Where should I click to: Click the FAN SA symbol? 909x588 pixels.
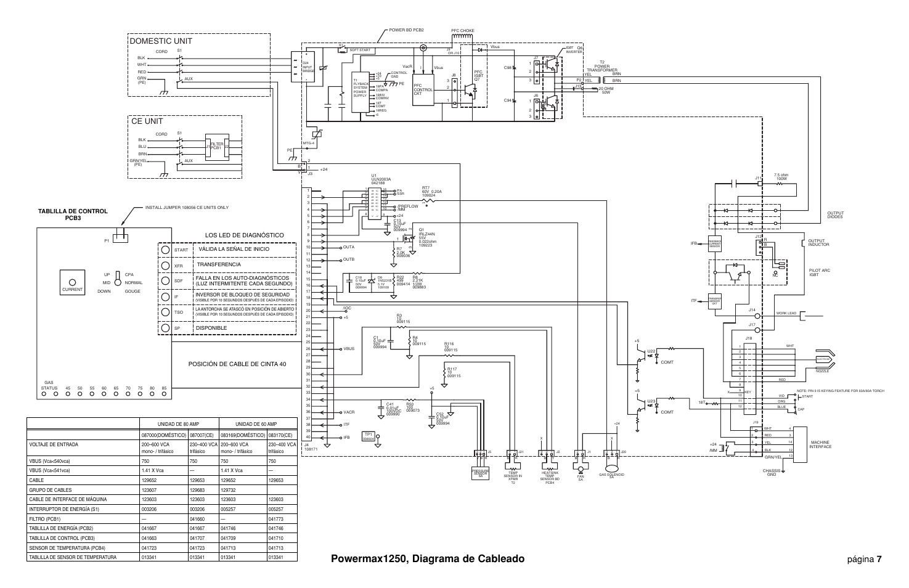580,470
